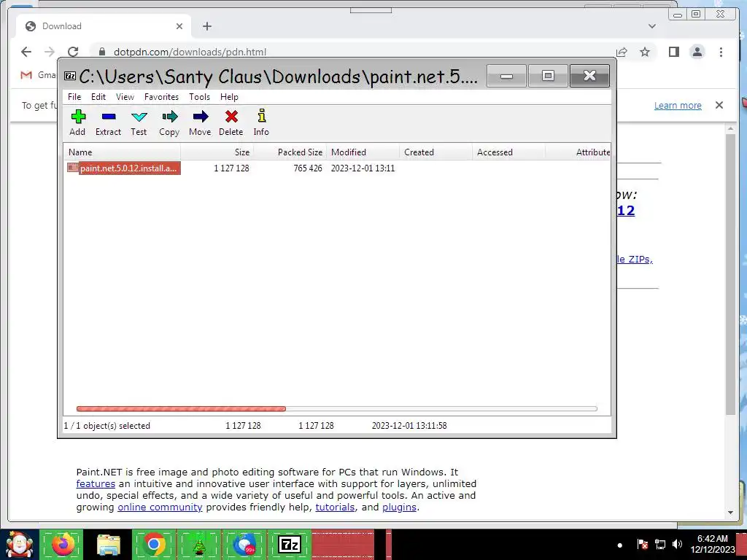Reload the page in Chrome
This screenshot has height=560, width=747.
coord(73,52)
